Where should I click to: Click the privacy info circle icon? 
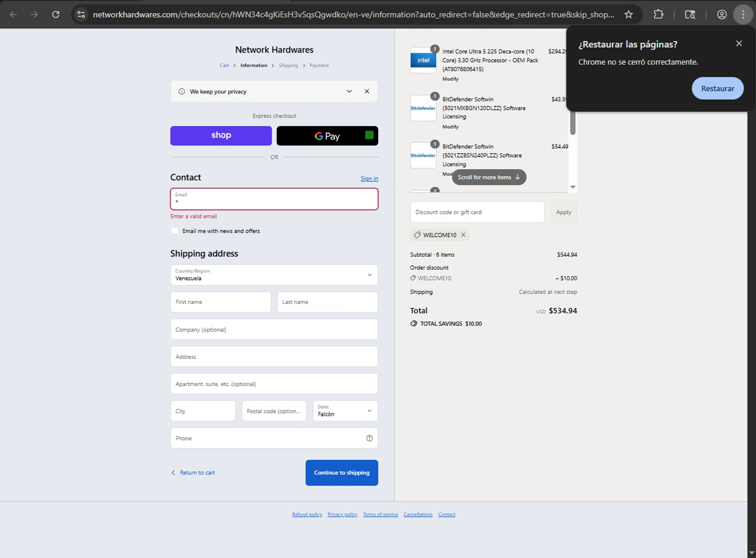coord(181,91)
